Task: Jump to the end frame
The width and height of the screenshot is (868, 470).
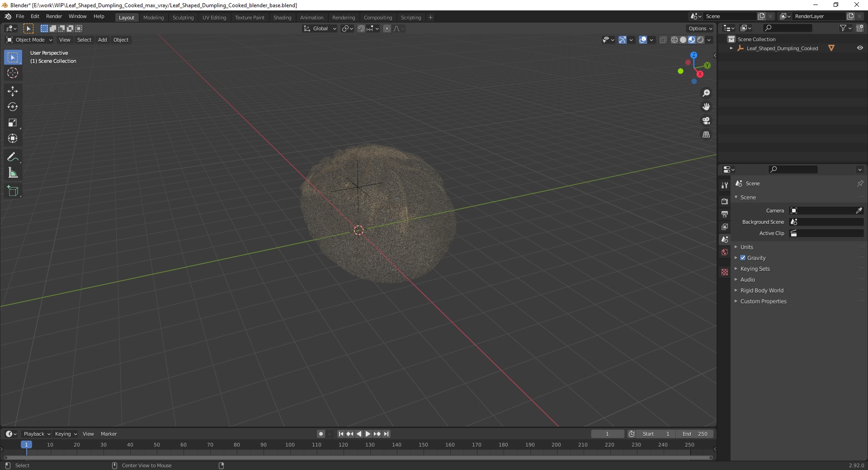Action: point(387,434)
